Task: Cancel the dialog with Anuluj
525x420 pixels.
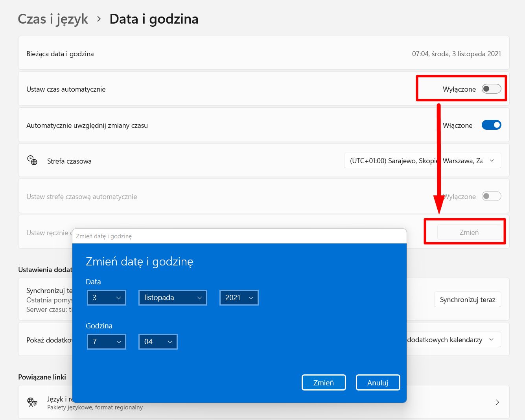Action: (x=378, y=382)
